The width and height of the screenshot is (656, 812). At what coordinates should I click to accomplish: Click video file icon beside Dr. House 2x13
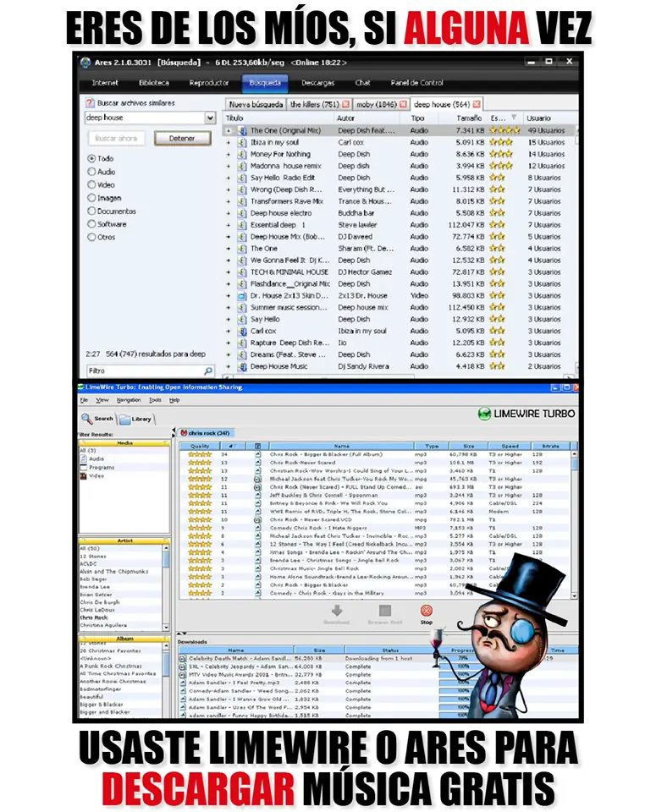pos(242,296)
